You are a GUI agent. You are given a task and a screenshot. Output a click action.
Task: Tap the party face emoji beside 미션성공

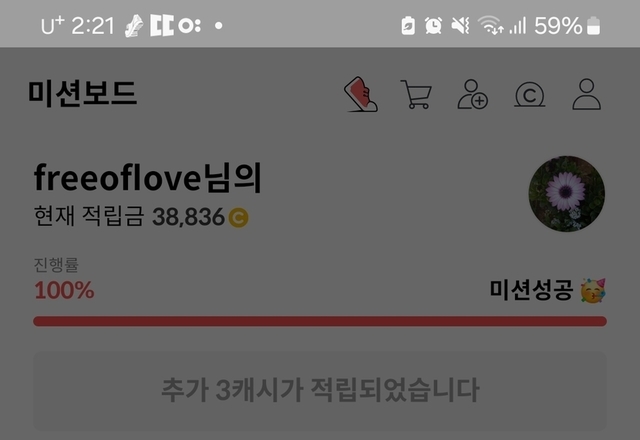coord(593,291)
